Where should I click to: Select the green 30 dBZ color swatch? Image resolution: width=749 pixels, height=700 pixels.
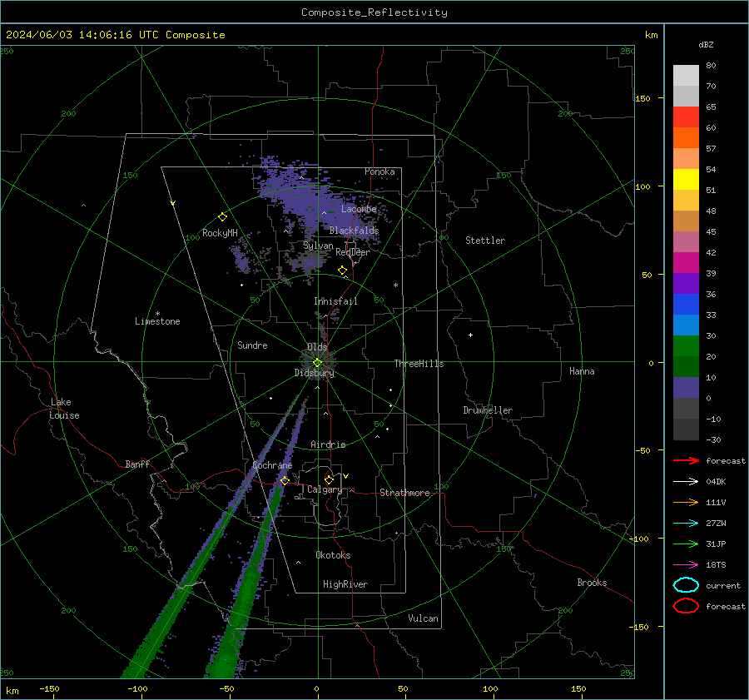686,345
